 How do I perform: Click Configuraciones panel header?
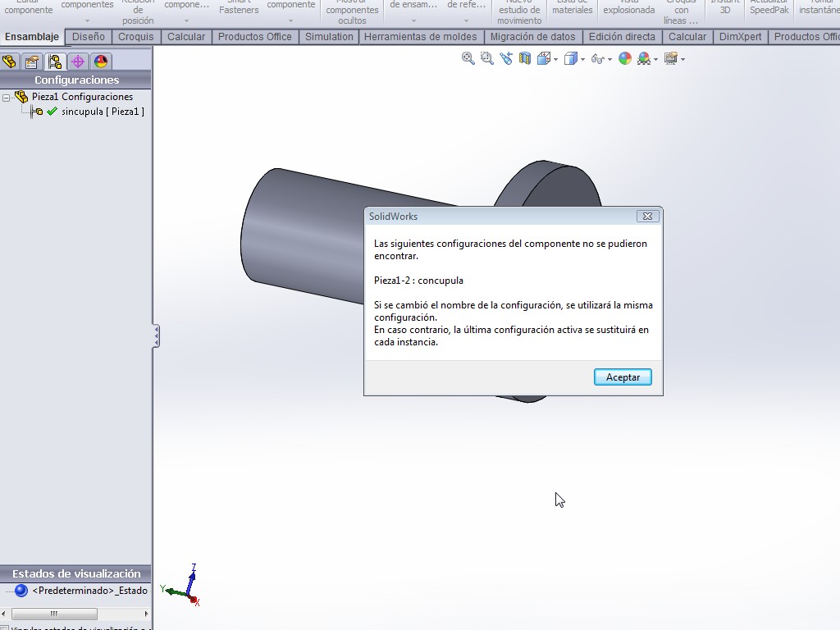pyautogui.click(x=75, y=80)
